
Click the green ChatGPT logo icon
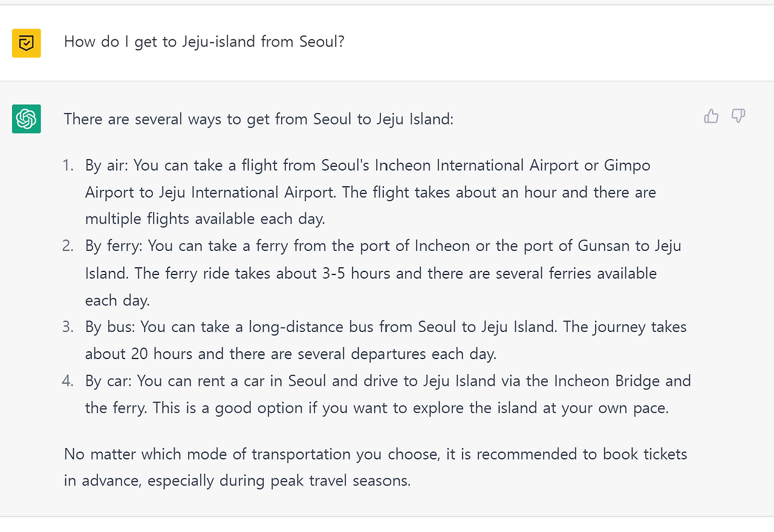27,118
